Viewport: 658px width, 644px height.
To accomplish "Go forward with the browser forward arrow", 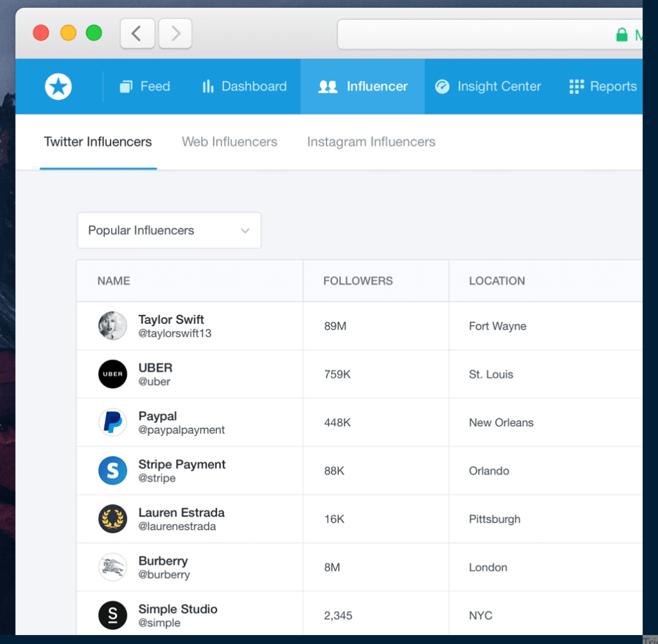I will coord(175,33).
